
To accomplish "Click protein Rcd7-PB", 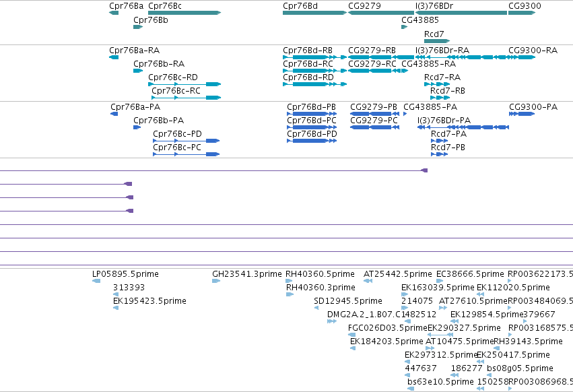I will click(439, 154).
